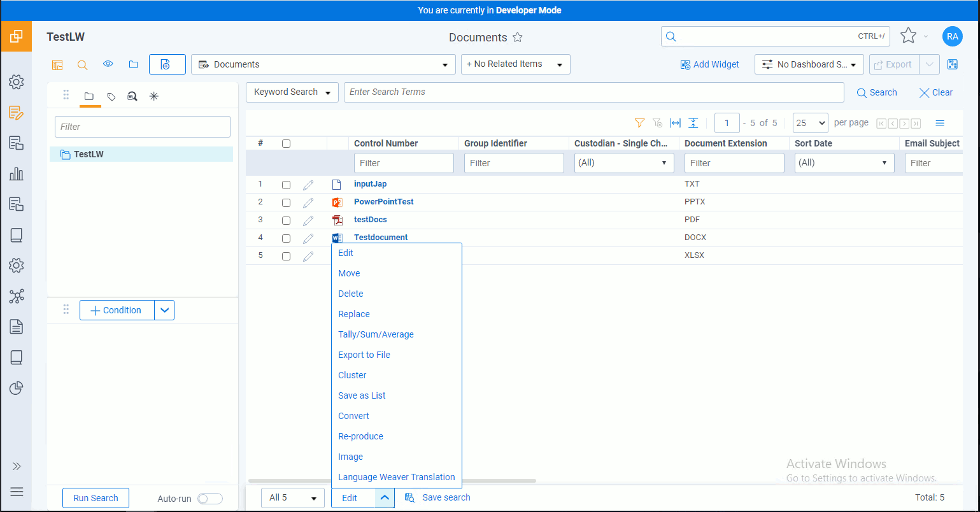Screen dimensions: 980x512
Task: Click the orange magnifier search icon in toolbar
Action: [x=82, y=64]
